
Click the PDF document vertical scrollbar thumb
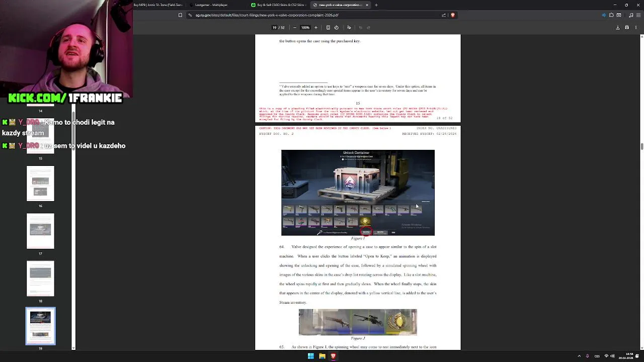[x=641, y=146]
